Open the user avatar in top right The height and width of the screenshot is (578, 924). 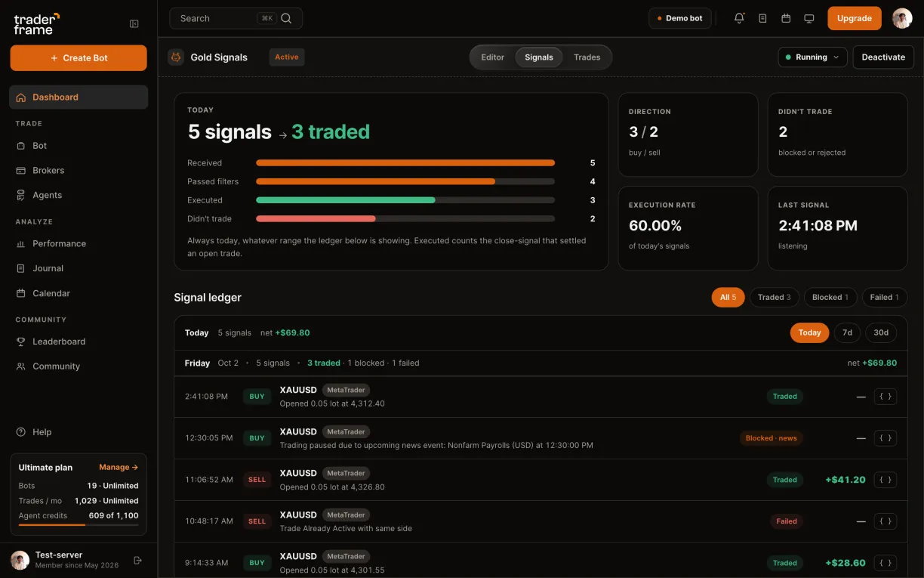click(x=902, y=18)
